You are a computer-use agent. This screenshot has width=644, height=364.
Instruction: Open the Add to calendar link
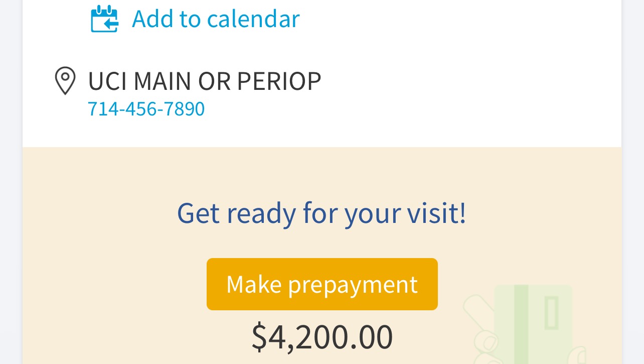(x=215, y=19)
